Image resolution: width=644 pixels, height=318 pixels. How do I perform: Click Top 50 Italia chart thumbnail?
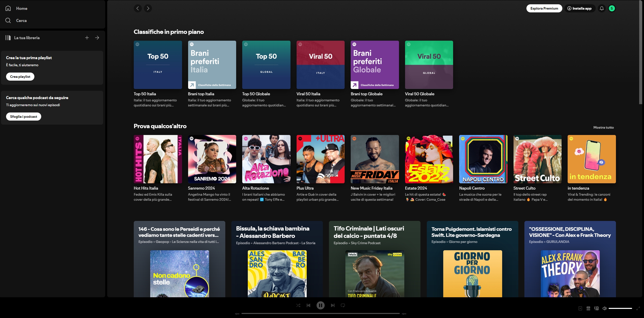[158, 65]
